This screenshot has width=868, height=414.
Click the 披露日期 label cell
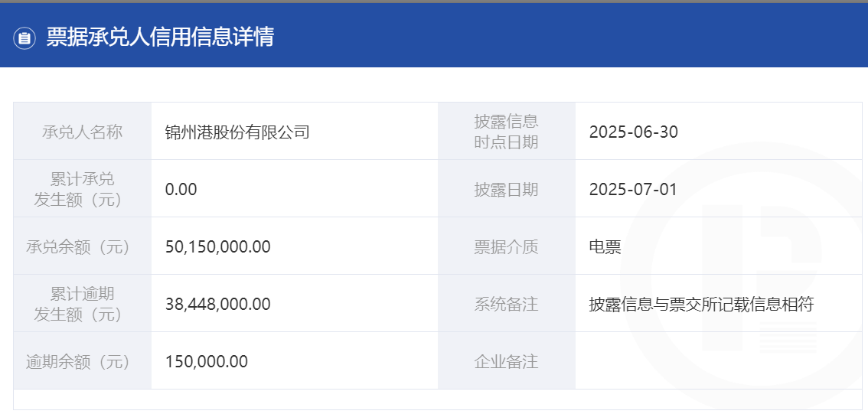pos(507,189)
